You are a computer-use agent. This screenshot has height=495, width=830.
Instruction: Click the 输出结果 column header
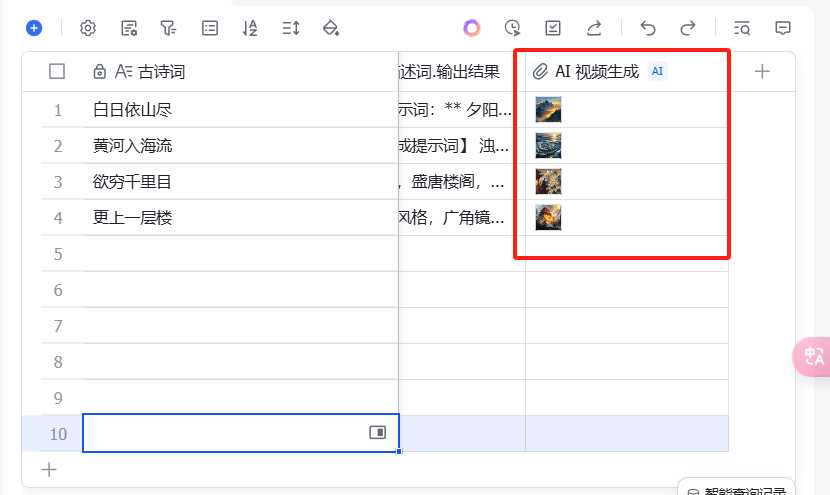click(462, 71)
